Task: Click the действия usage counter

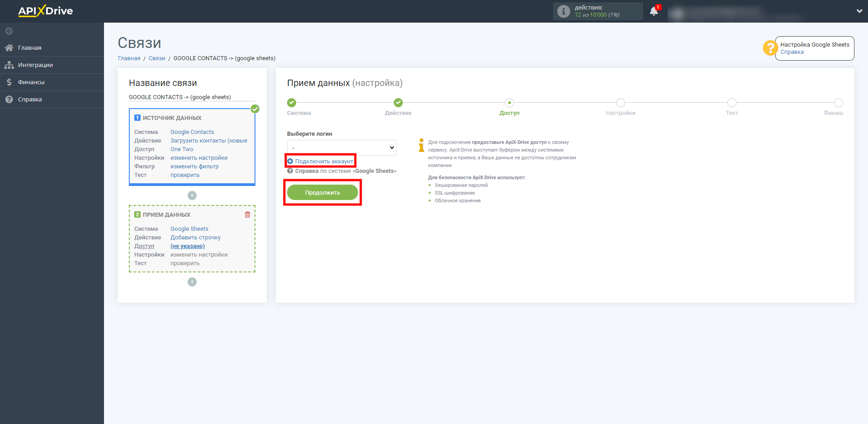Action: pos(598,11)
